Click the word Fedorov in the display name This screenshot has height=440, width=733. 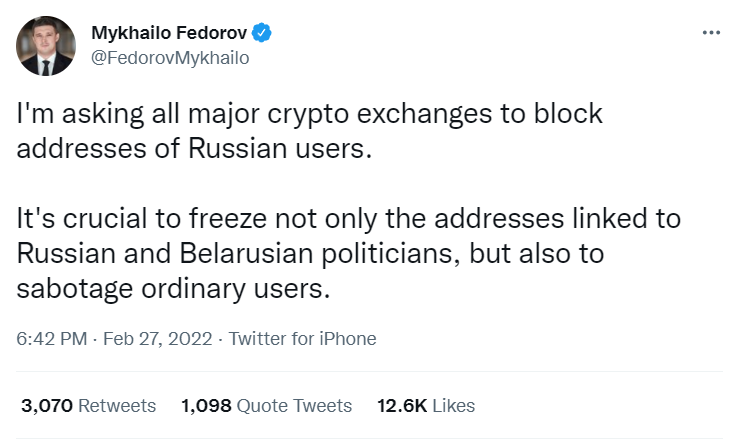point(211,33)
